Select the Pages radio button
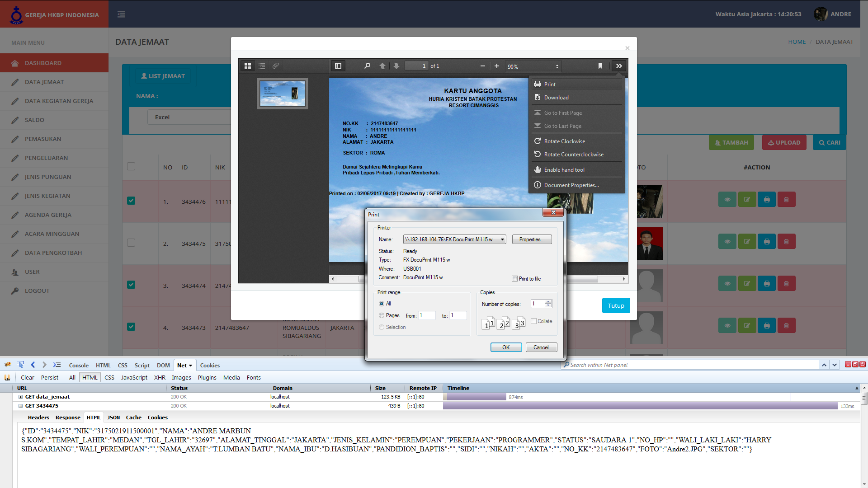 click(x=382, y=315)
